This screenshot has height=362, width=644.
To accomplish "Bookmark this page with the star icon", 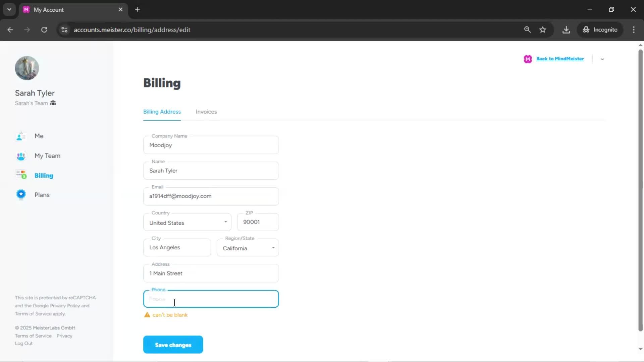I will [543, 30].
